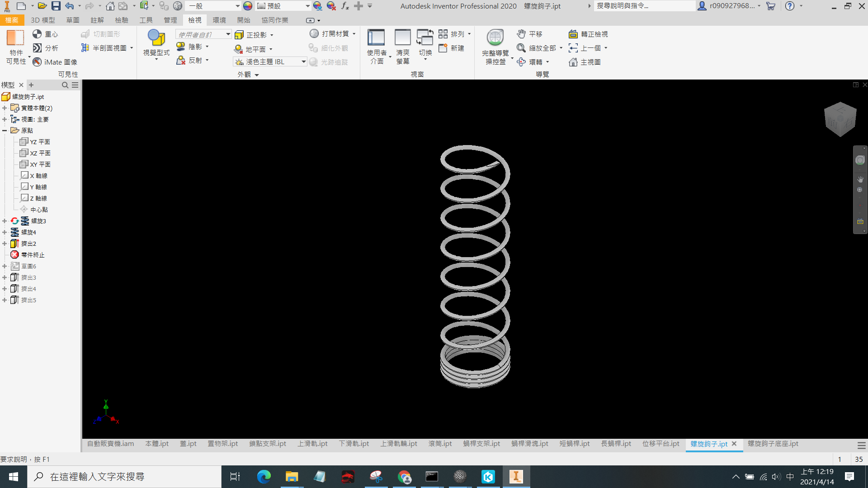Expand the 視圖: 主要 node
Image resolution: width=868 pixels, height=488 pixels.
[5, 119]
